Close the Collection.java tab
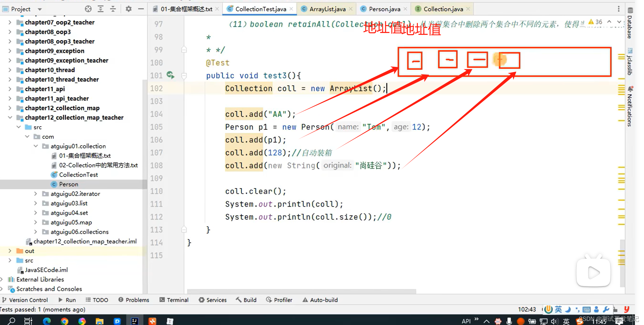The image size is (644, 325). coord(468,9)
